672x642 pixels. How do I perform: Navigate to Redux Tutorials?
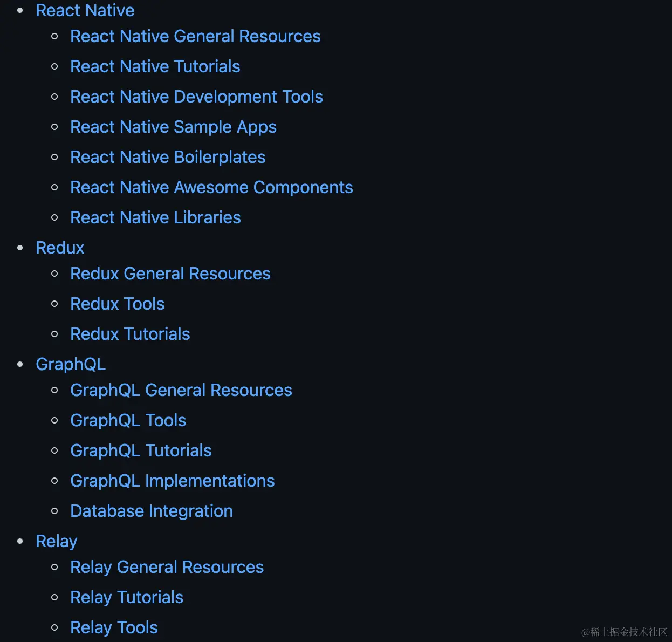click(x=130, y=334)
